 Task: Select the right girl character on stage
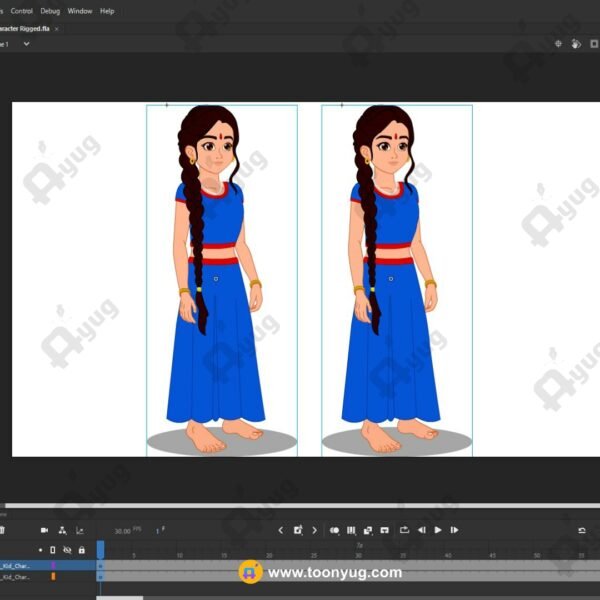[397, 280]
